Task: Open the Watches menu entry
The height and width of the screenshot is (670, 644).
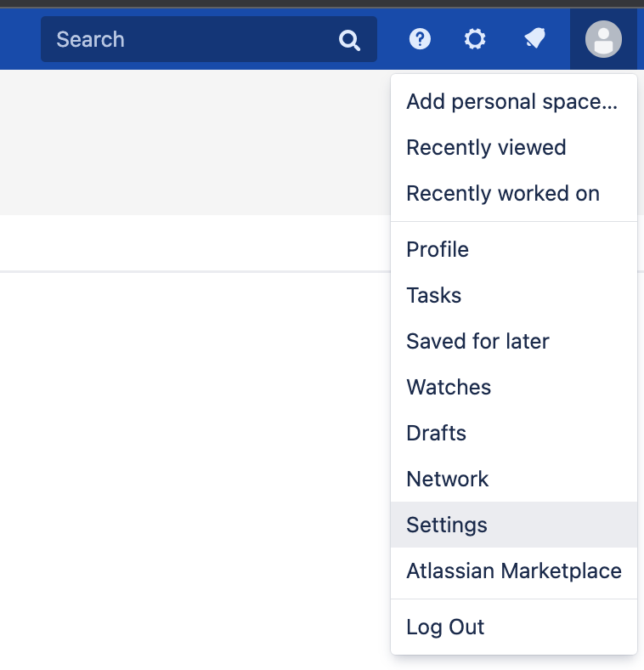Action: coord(449,388)
